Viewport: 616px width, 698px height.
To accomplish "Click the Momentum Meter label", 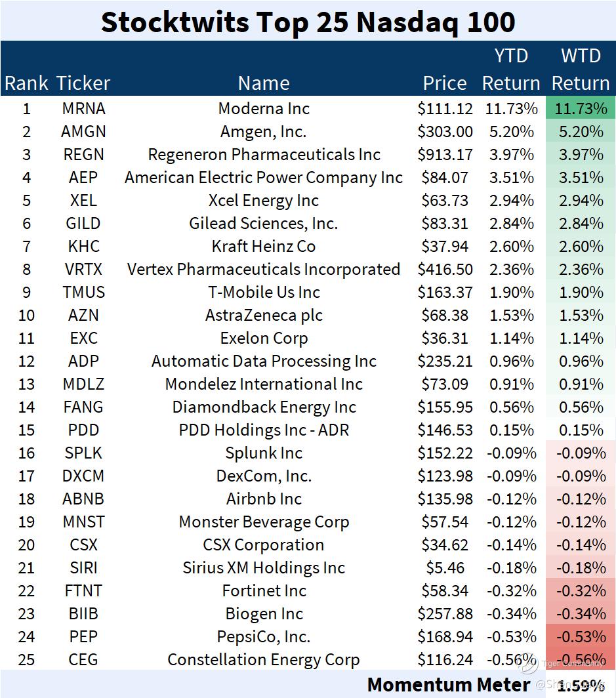I will click(x=449, y=685).
